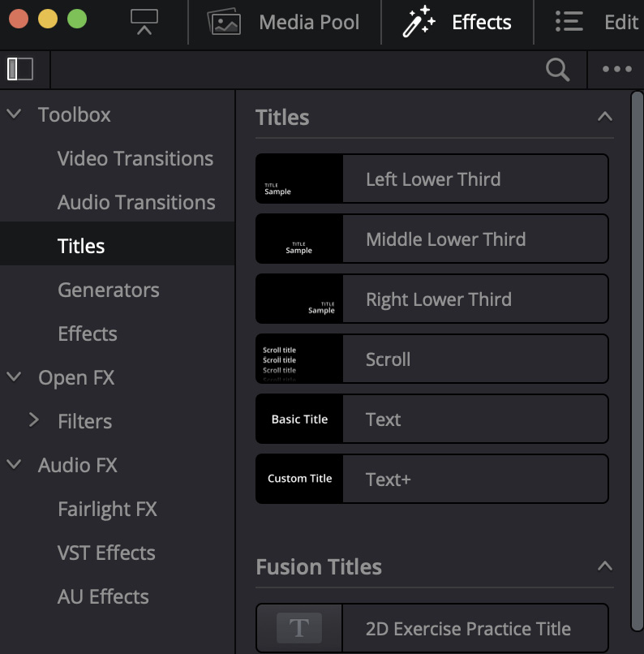This screenshot has height=654, width=644.
Task: Select the Text title item
Action: pos(383,420)
